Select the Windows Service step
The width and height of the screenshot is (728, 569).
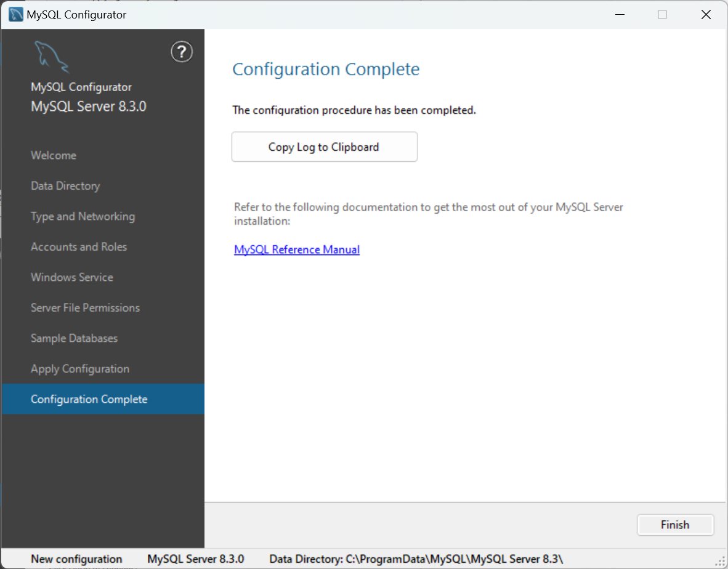tap(72, 278)
